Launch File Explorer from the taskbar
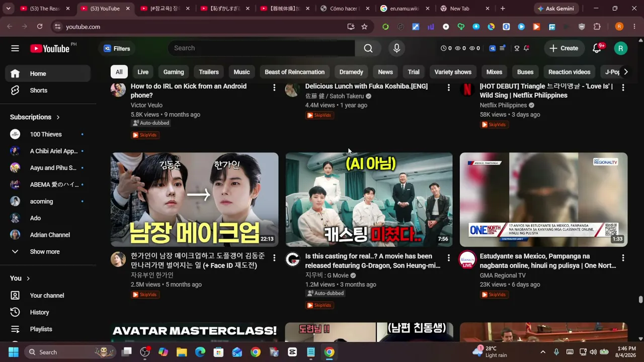Screen dimensions: 644x362 [182, 352]
